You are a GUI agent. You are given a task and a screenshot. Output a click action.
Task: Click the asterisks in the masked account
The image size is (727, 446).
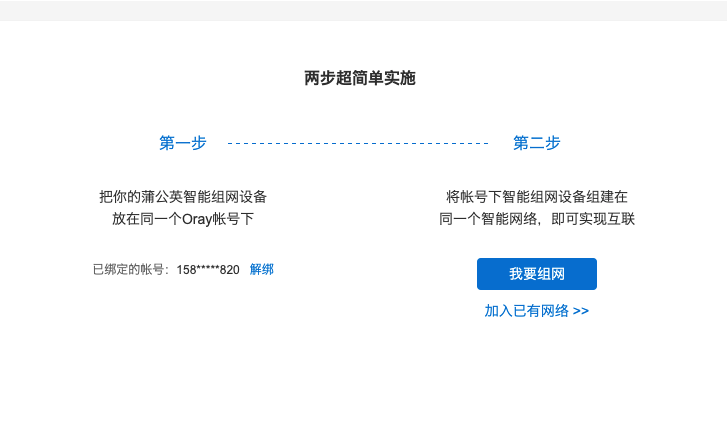tap(208, 270)
